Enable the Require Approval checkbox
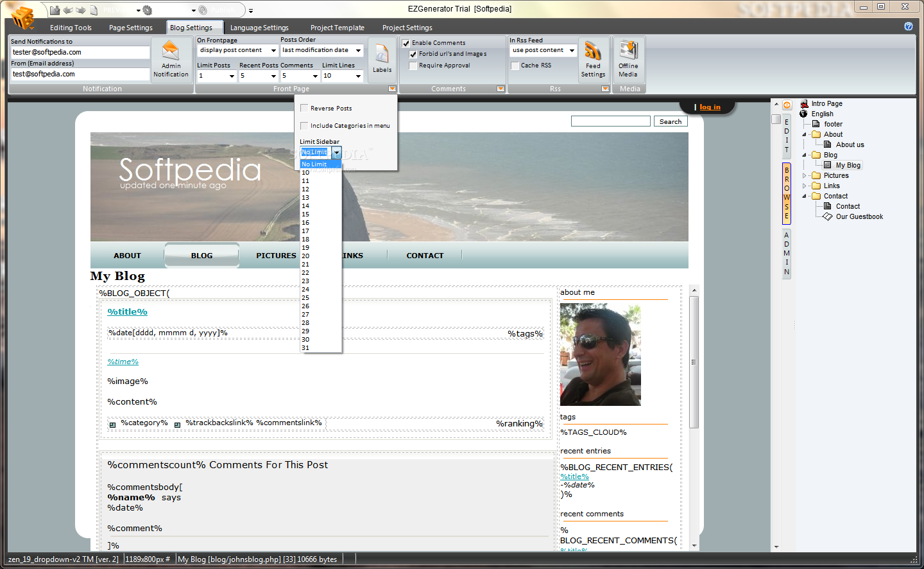The image size is (924, 569). [413, 66]
